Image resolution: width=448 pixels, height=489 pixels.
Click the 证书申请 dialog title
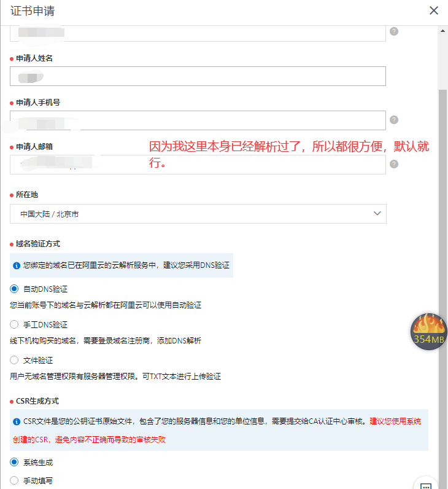(33, 11)
